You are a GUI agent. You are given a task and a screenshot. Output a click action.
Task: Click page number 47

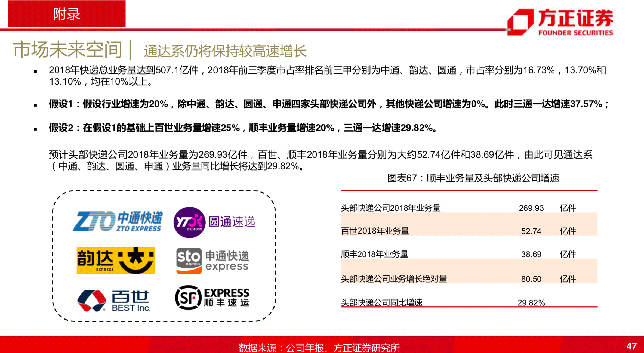[x=632, y=346]
